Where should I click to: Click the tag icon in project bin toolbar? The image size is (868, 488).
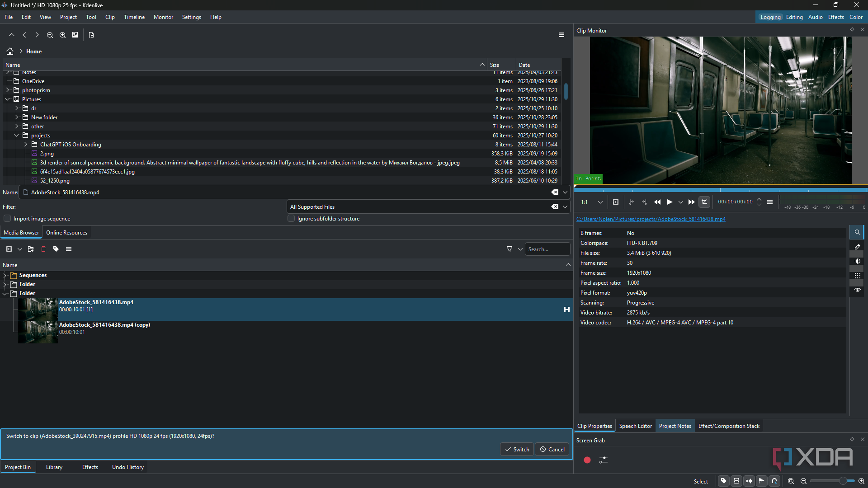(56, 249)
